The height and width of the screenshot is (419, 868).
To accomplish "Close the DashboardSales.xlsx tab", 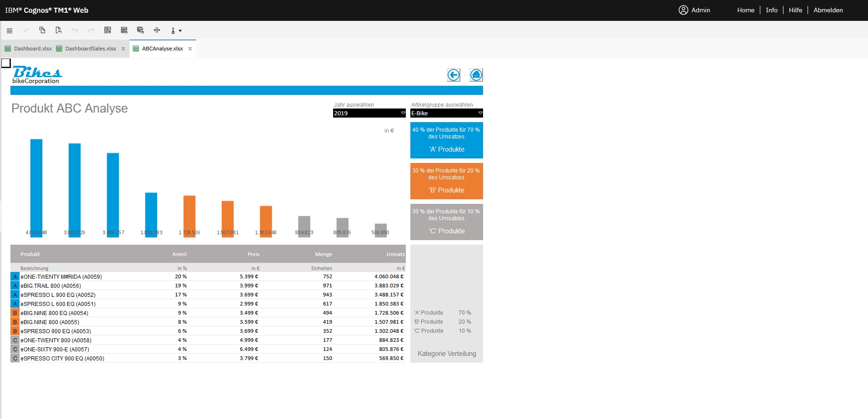I will click(x=123, y=49).
